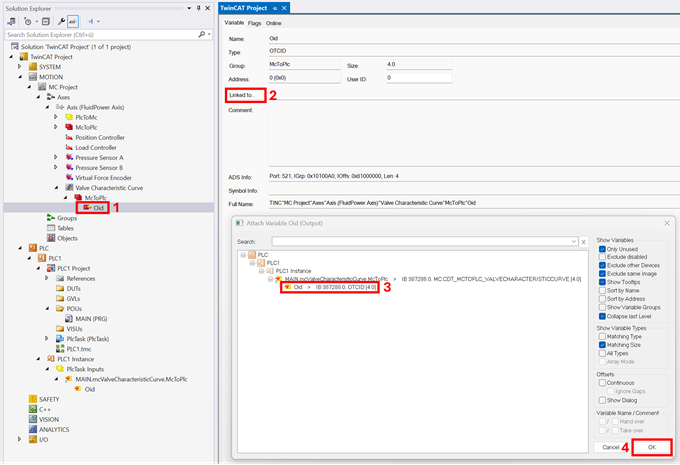Click the Position Controller icon
The image size is (680, 465).
[69, 137]
